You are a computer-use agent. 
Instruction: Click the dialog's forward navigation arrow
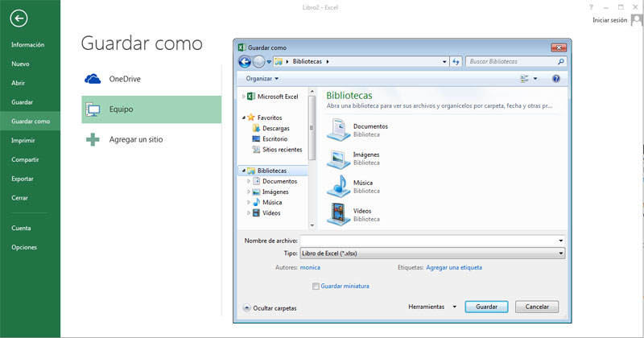pyautogui.click(x=258, y=62)
